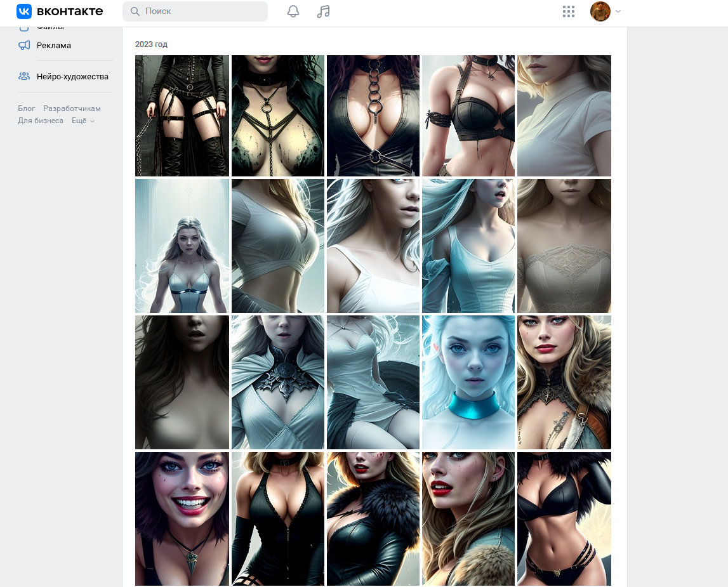Open the music player icon
Screen dimensions: 728x587
pyautogui.click(x=323, y=11)
